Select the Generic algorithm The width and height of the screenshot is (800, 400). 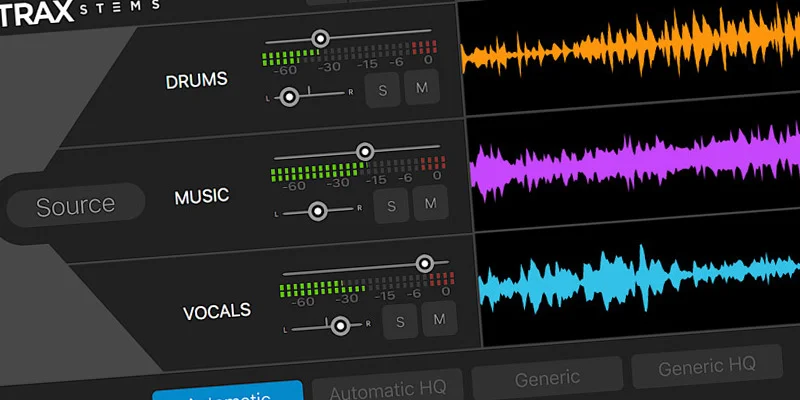coord(546,378)
